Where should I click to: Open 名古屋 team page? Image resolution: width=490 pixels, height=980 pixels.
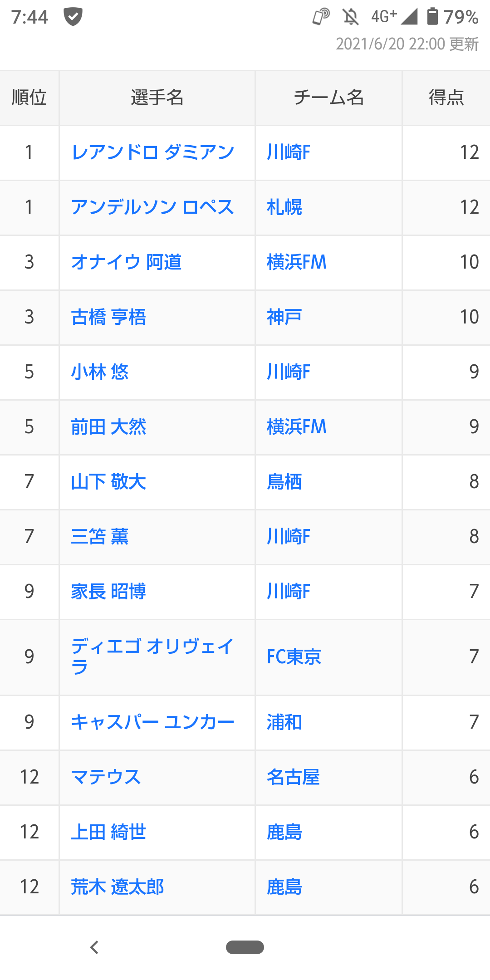point(293,777)
